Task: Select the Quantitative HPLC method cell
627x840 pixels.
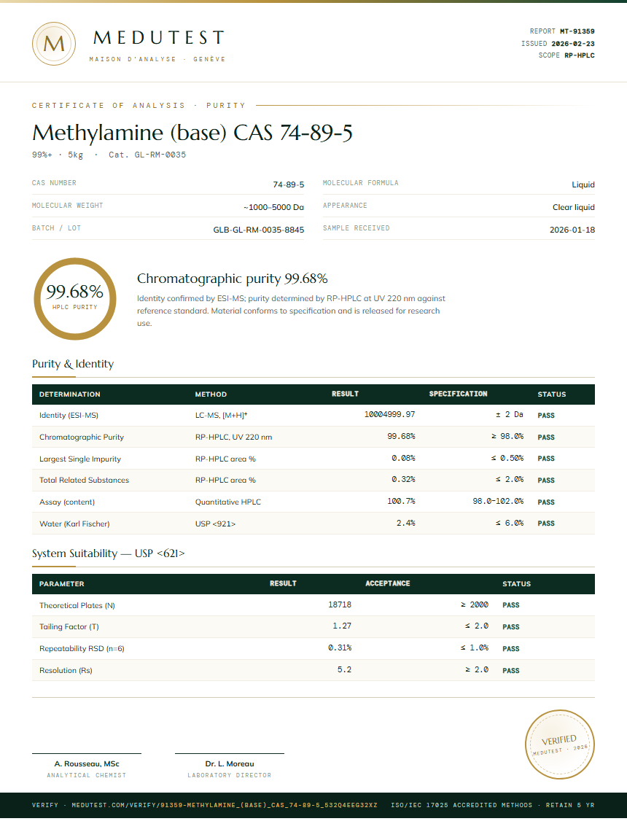Action: 228,502
